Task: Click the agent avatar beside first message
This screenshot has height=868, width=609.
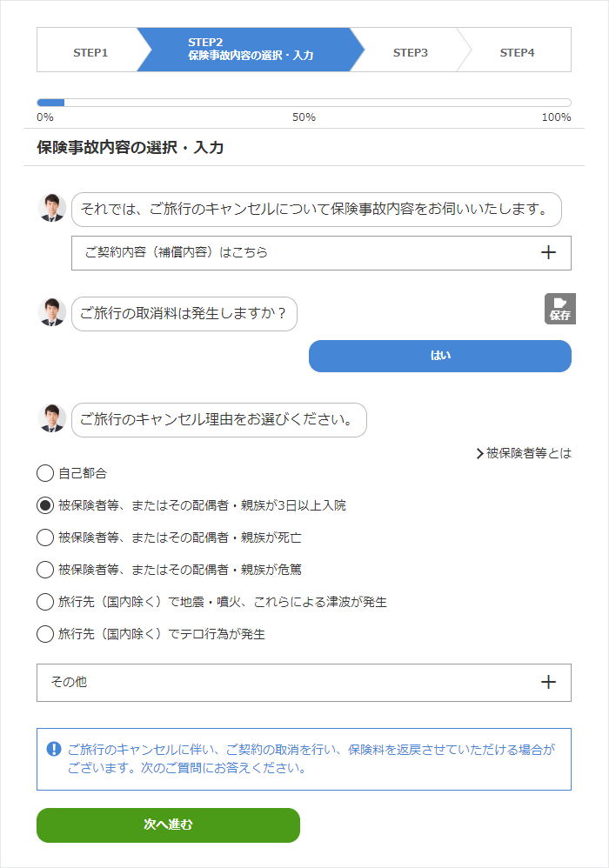Action: coord(52,208)
